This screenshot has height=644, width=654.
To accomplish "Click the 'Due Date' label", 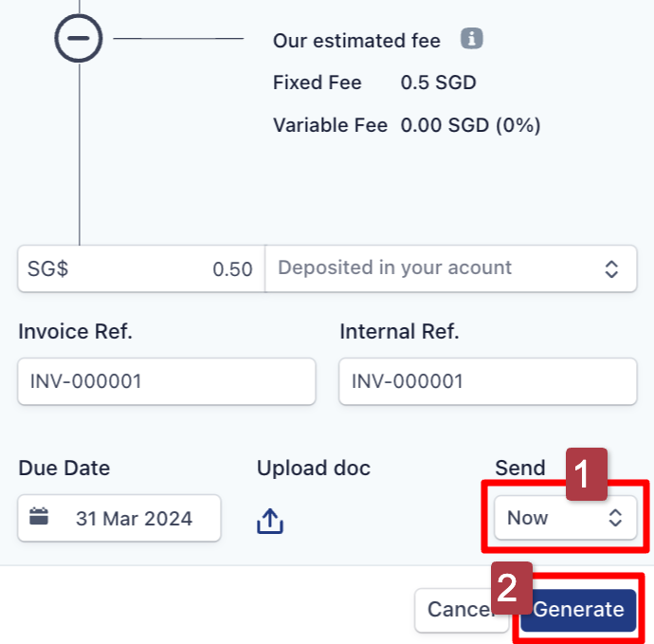I will pos(64,468).
